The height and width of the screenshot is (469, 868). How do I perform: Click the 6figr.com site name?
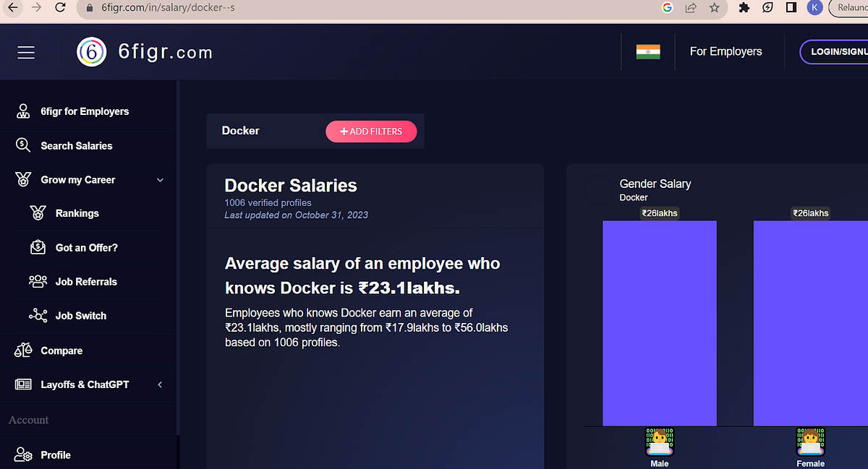pos(165,52)
